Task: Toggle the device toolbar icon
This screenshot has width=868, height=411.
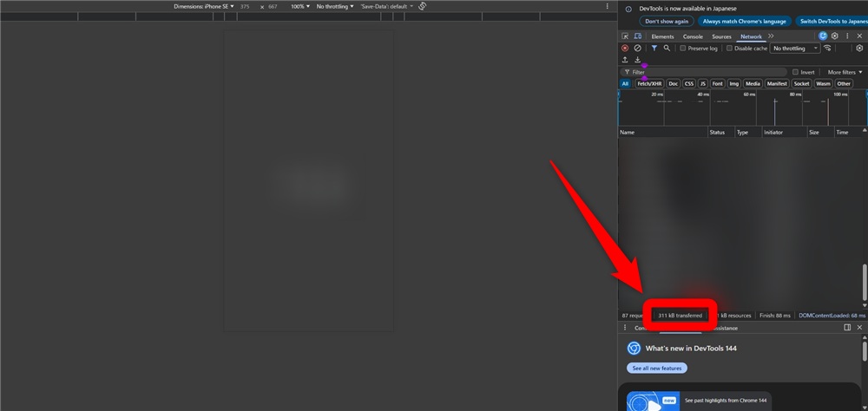Action: [637, 36]
